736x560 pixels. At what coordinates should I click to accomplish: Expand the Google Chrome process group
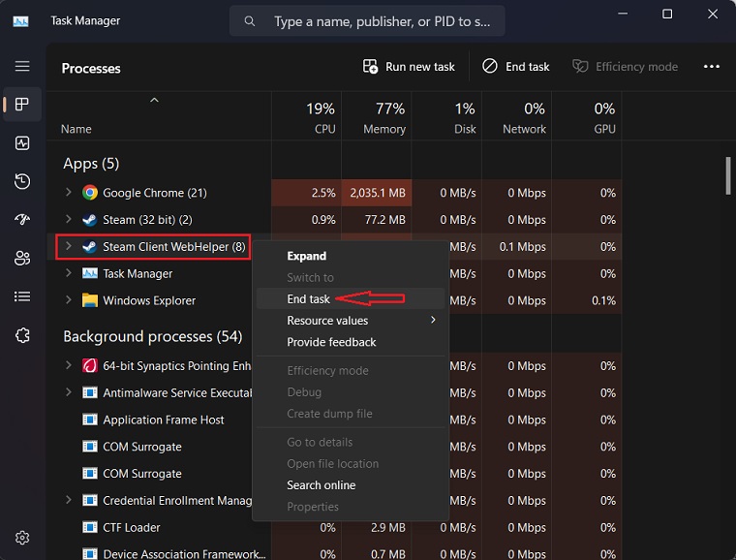click(69, 193)
